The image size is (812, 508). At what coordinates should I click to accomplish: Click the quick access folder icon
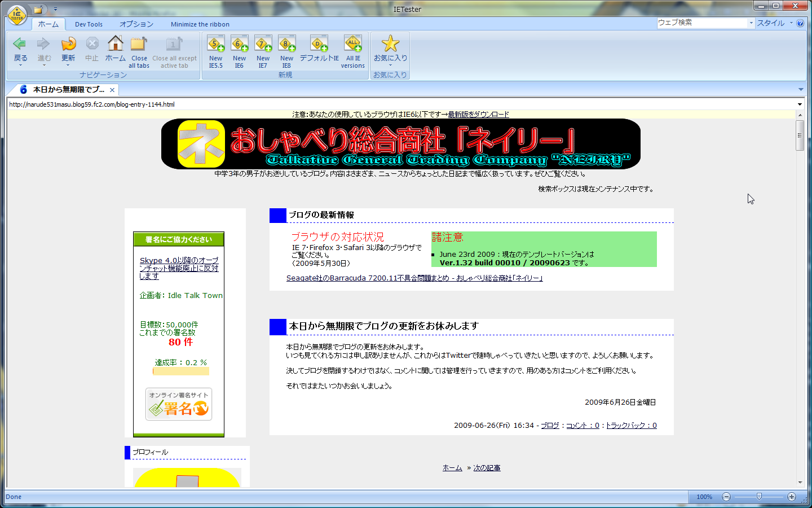38,9
